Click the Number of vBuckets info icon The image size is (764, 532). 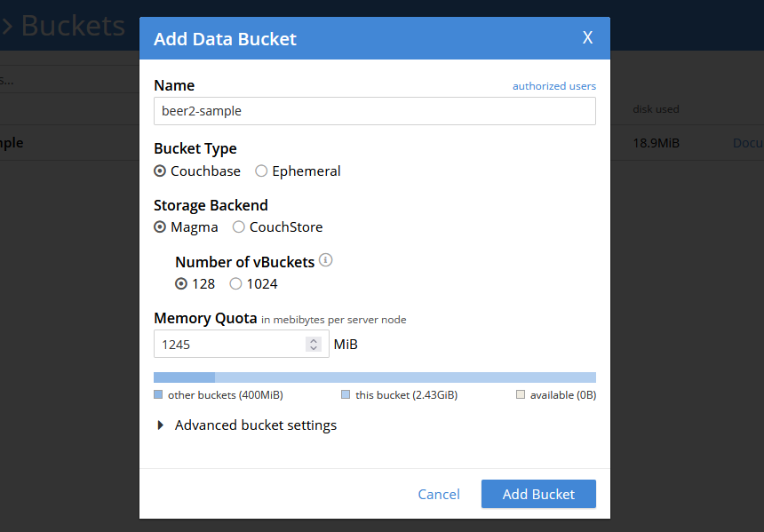tap(325, 260)
